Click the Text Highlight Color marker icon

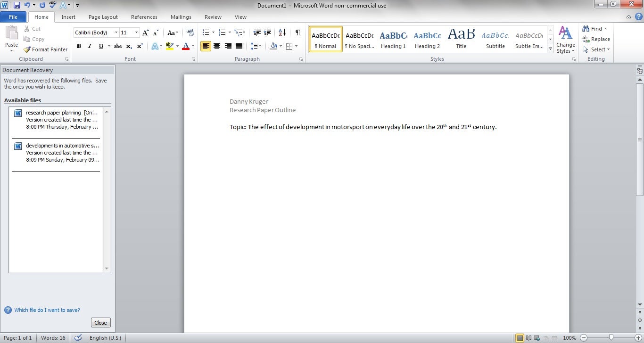tap(170, 46)
